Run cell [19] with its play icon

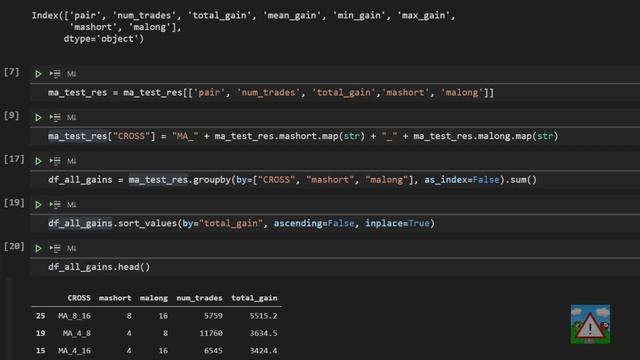[x=38, y=205]
